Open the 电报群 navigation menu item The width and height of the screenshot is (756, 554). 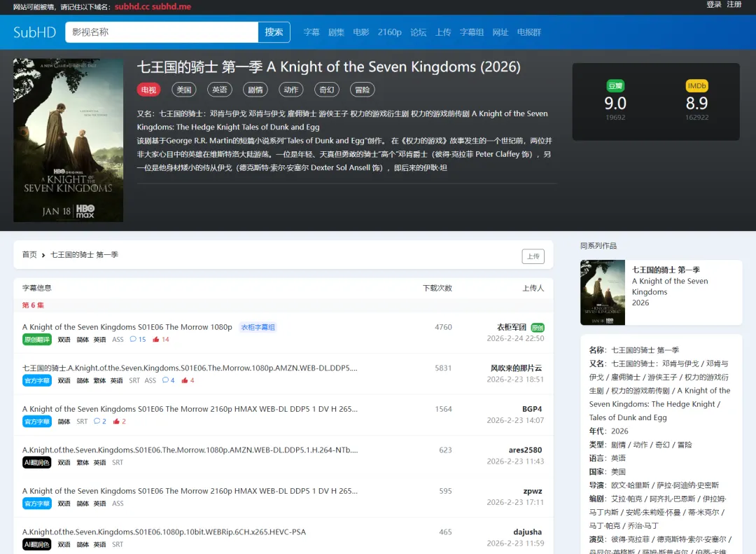click(x=529, y=32)
